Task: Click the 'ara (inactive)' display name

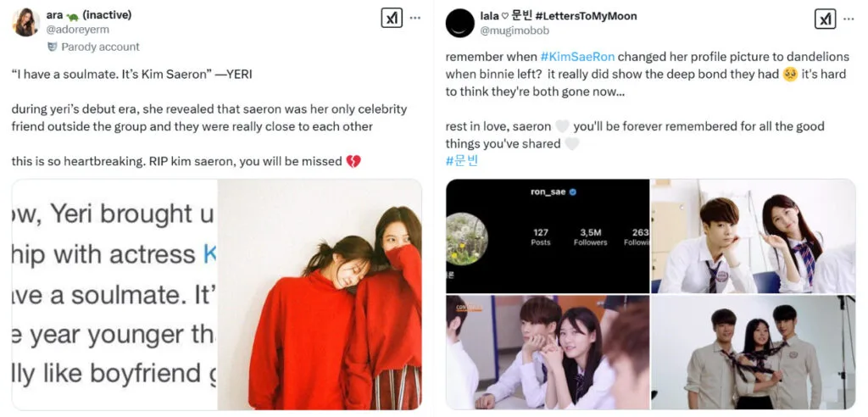Action: 92,15
